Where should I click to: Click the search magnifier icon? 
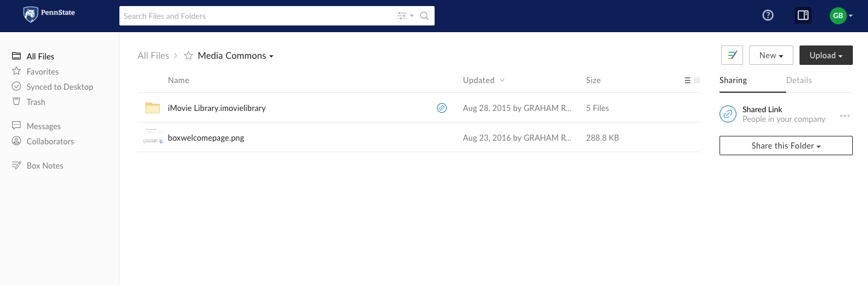424,16
